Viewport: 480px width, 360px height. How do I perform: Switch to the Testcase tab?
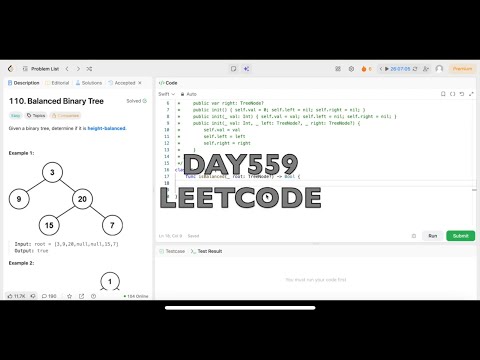(x=172, y=251)
